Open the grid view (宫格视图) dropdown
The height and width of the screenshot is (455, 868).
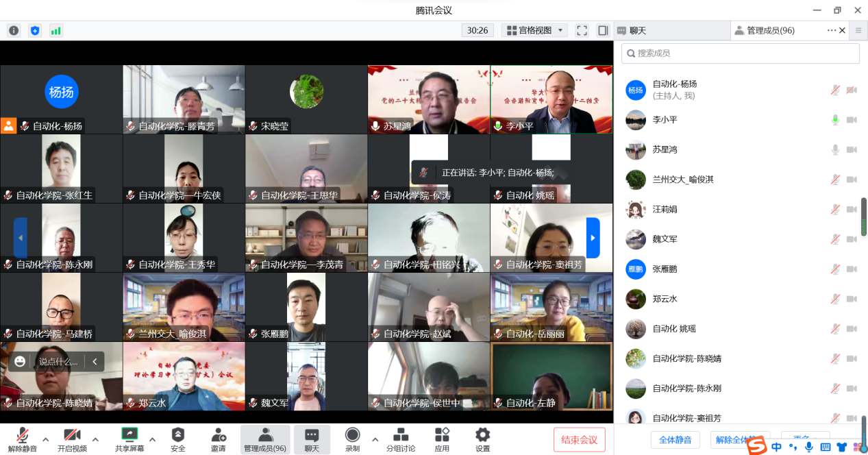pos(534,31)
